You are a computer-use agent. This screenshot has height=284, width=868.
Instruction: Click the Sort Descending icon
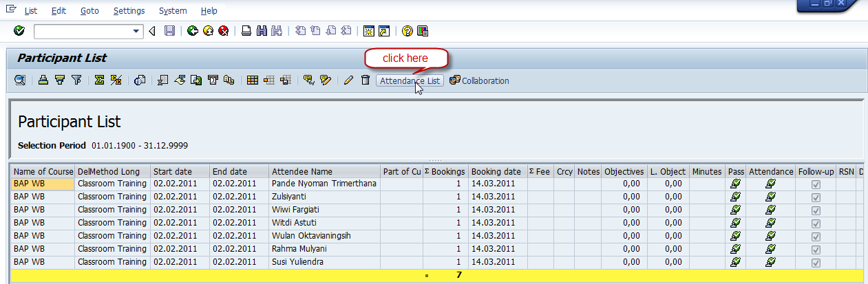point(60,80)
